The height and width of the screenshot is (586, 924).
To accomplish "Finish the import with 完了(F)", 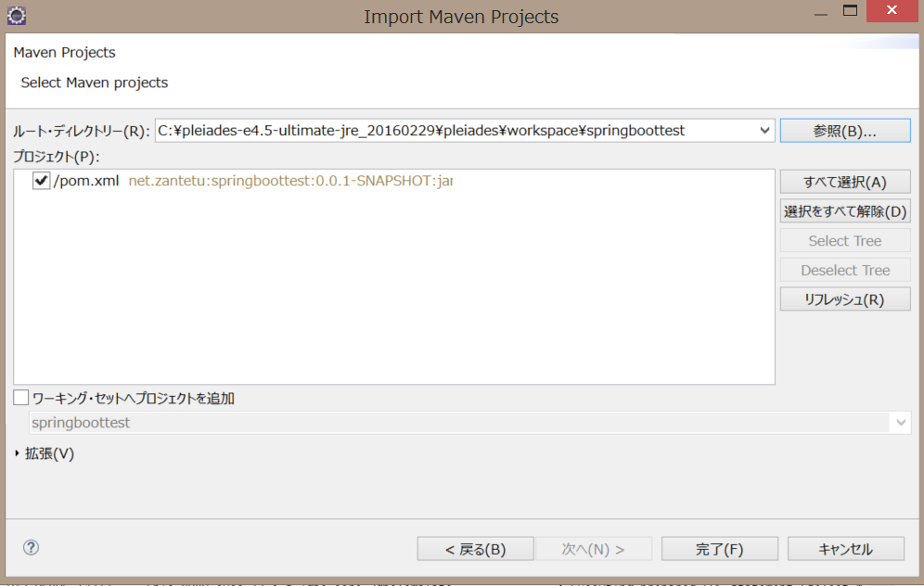I will [x=720, y=548].
